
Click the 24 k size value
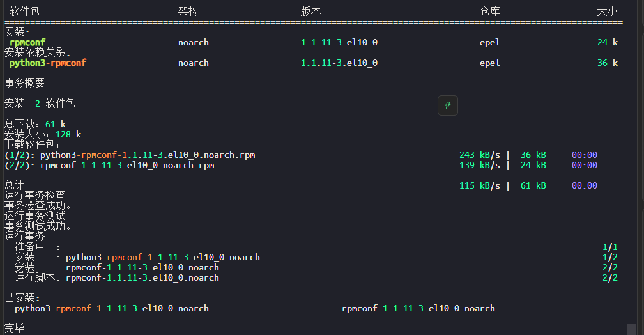click(608, 42)
